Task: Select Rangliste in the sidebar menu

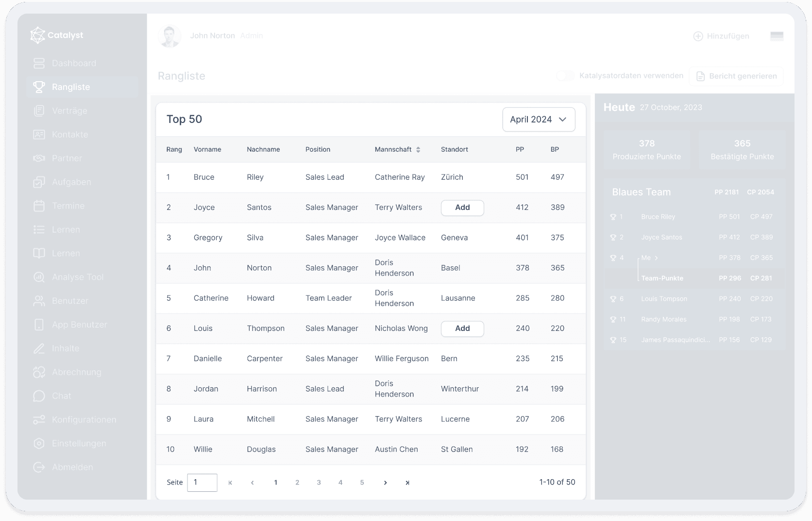Action: [x=71, y=87]
